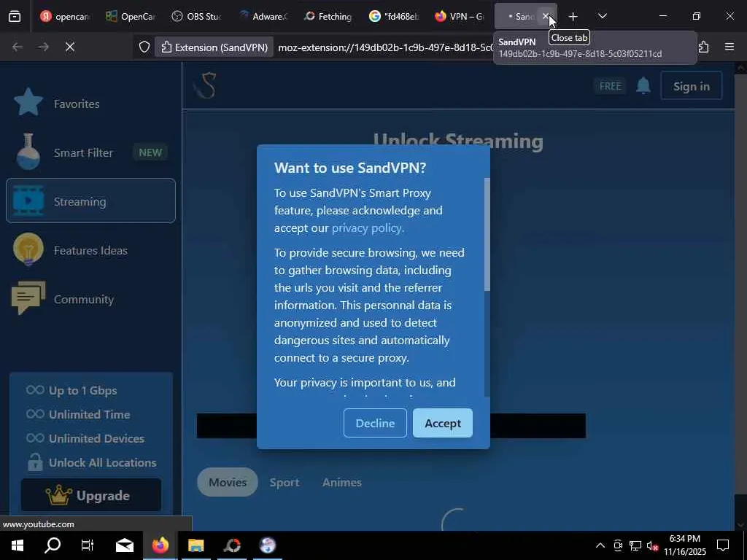Open Task View on the taskbar
The width and height of the screenshot is (747, 560).
pos(88,545)
